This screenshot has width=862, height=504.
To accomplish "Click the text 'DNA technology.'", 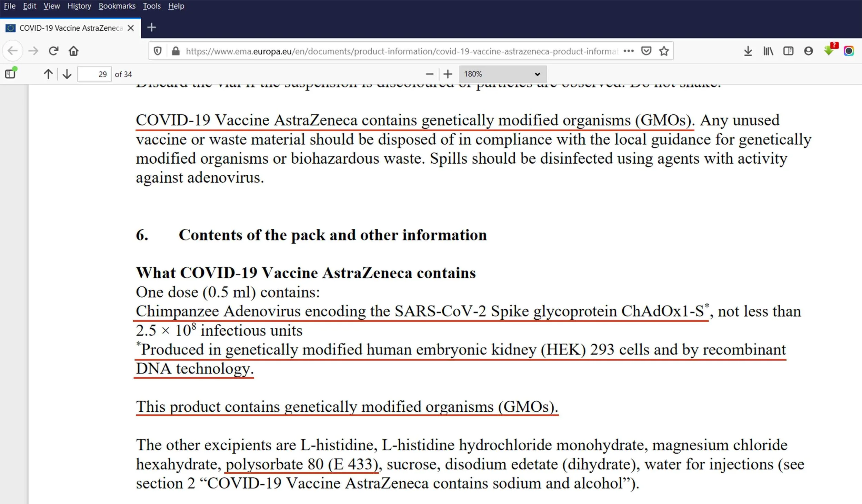I will coord(195,369).
